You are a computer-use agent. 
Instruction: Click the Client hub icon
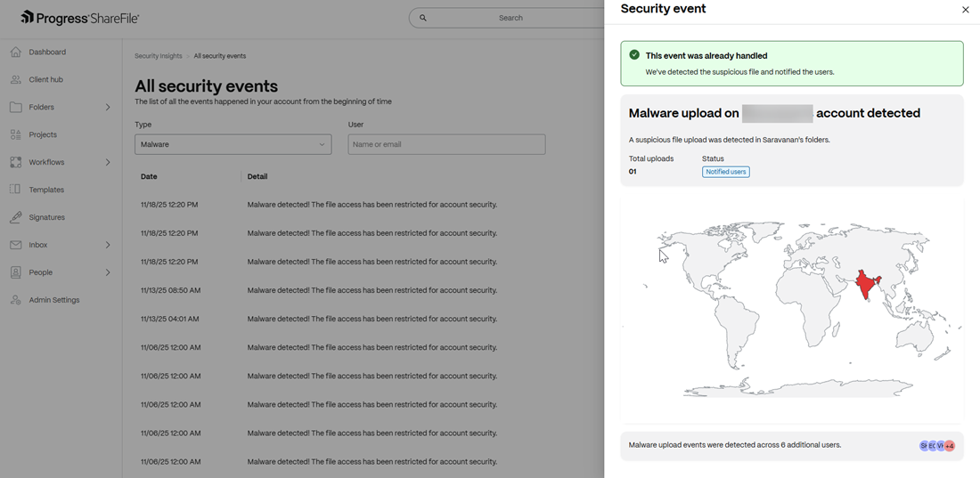click(x=16, y=80)
